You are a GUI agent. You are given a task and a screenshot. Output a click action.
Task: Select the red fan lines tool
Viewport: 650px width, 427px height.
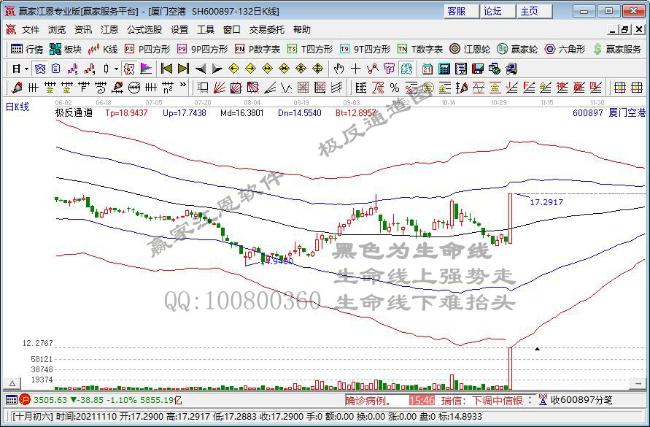click(219, 87)
